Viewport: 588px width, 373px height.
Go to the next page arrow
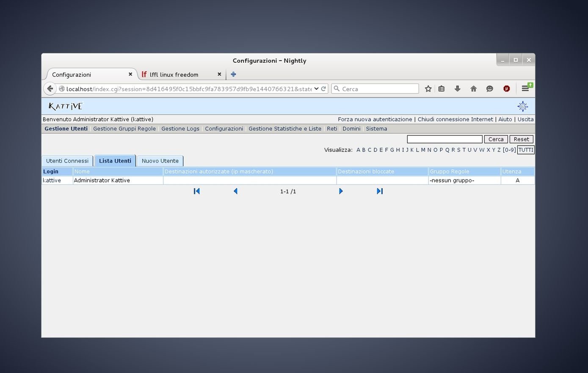click(x=341, y=191)
